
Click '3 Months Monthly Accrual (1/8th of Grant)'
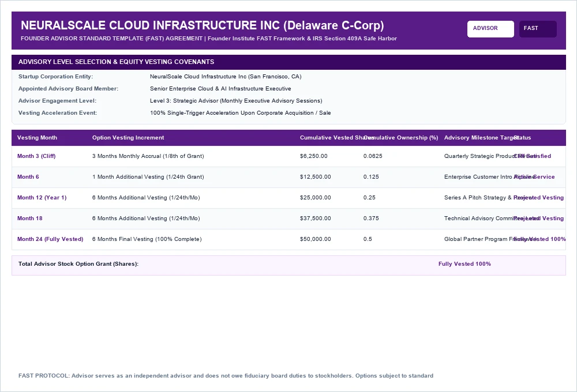(148, 156)
